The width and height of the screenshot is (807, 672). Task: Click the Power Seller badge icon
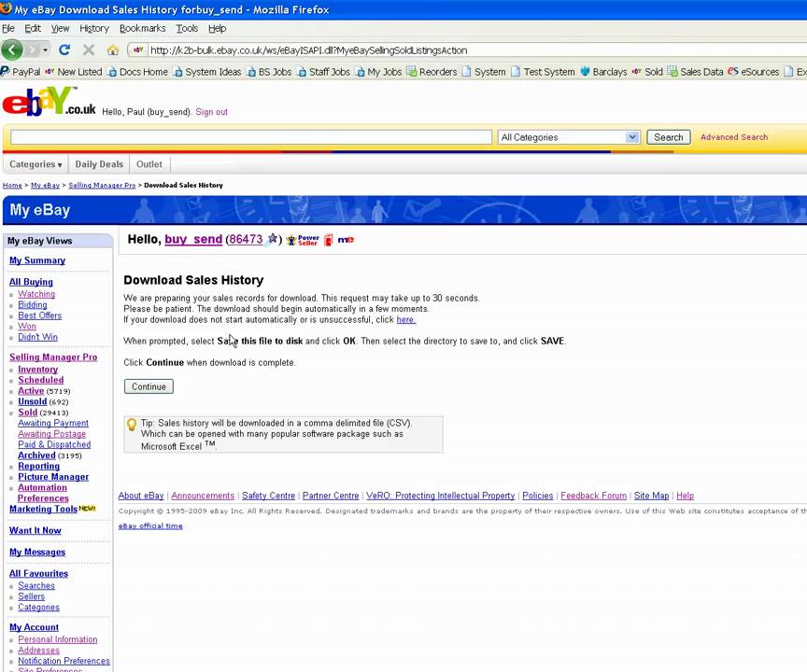[x=304, y=240]
